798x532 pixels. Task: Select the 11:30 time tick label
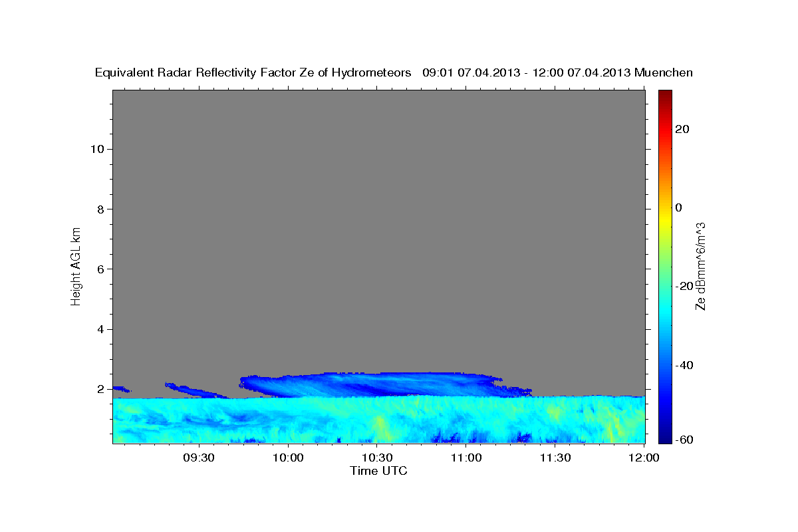click(555, 458)
